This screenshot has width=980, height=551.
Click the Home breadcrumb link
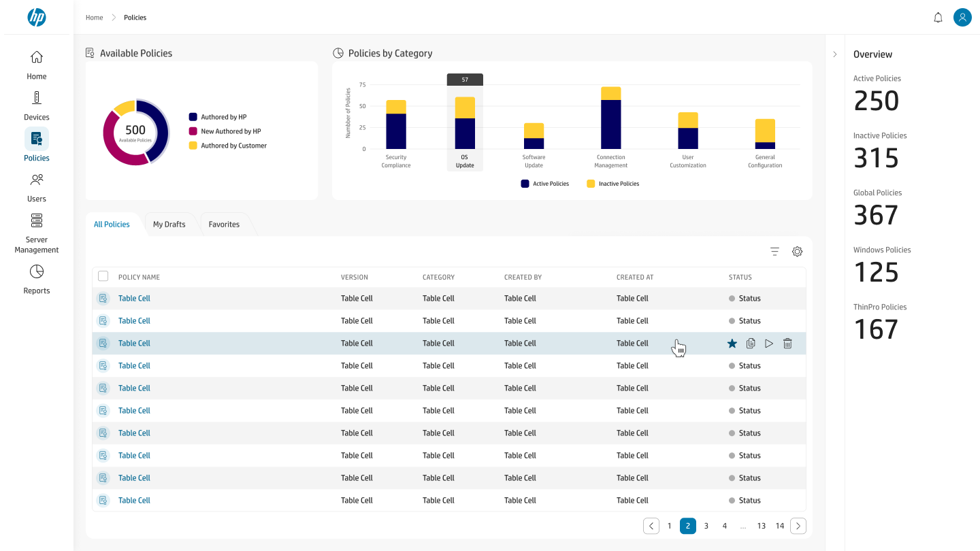tap(94, 18)
